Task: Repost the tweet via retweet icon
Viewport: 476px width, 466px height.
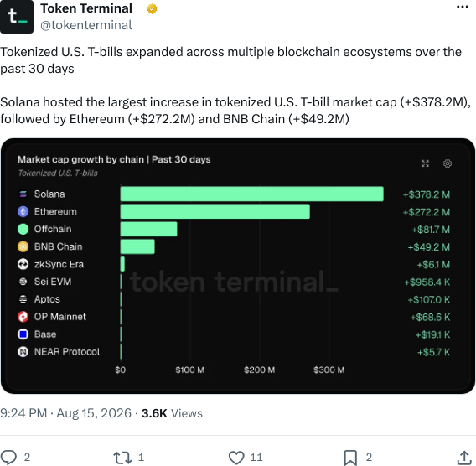Action: [x=122, y=458]
